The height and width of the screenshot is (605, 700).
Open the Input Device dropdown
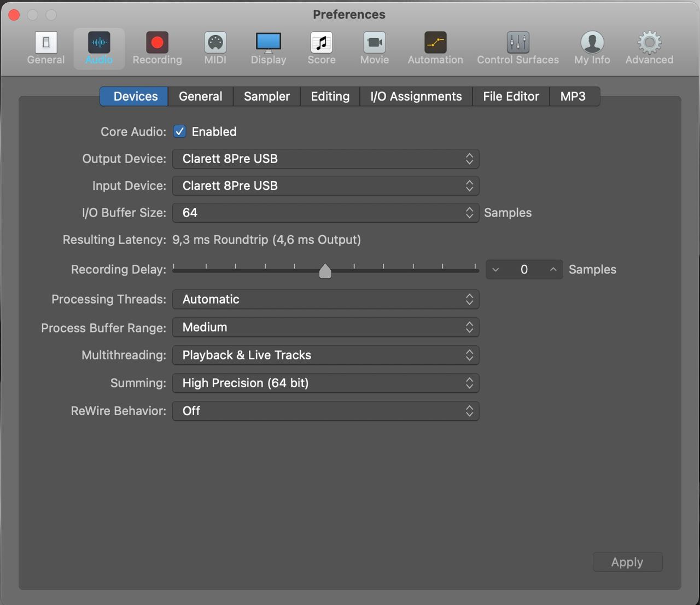tap(326, 185)
